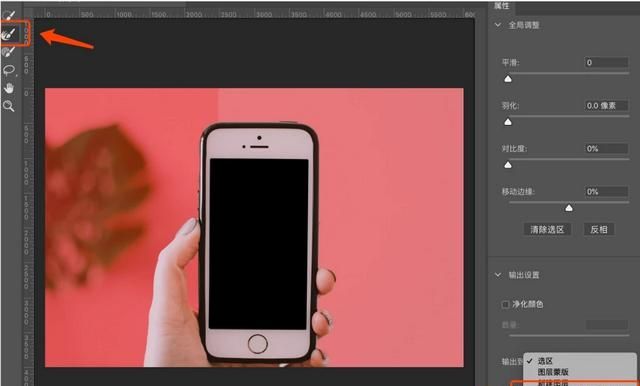Click the 移动边缘 slider handle

569,208
